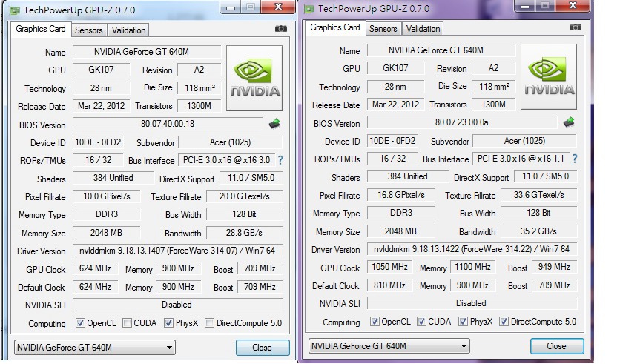Click Driver Version ForceWare 314.07 field

(177, 251)
